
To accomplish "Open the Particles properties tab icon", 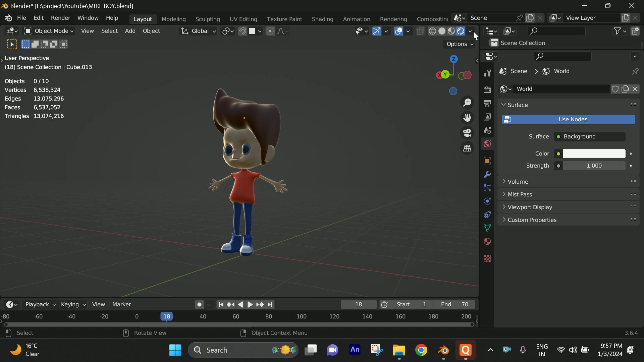I will click(487, 188).
